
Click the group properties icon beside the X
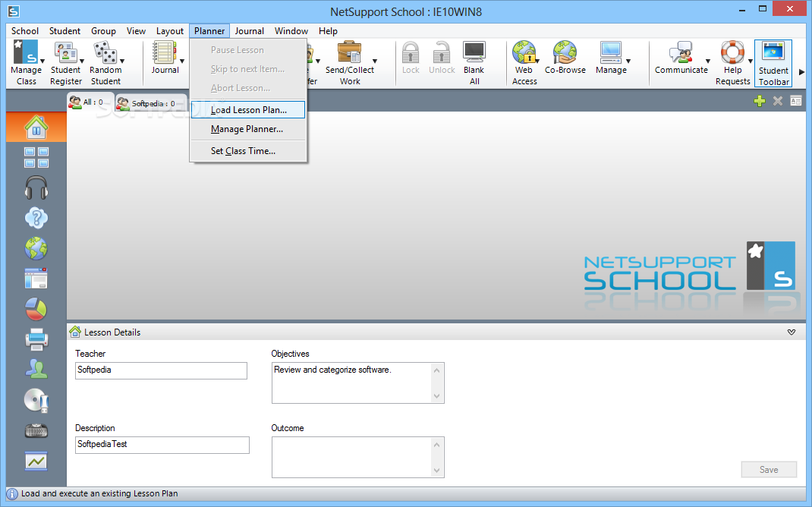point(796,101)
